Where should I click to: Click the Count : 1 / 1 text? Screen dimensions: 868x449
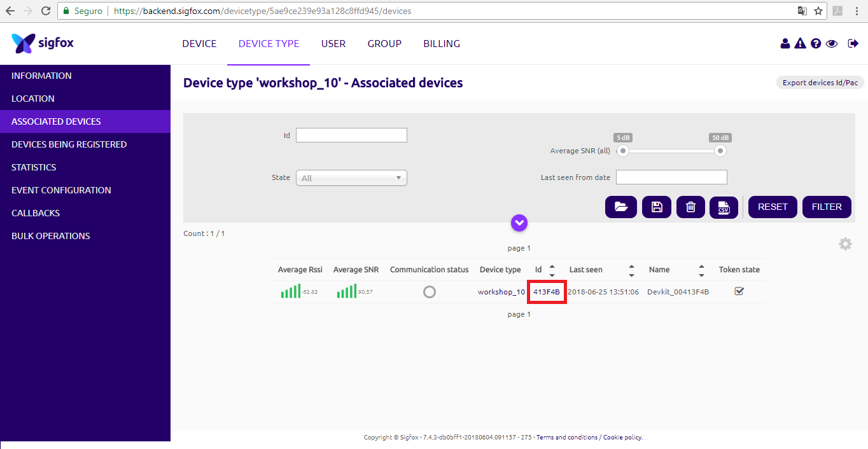coord(204,233)
